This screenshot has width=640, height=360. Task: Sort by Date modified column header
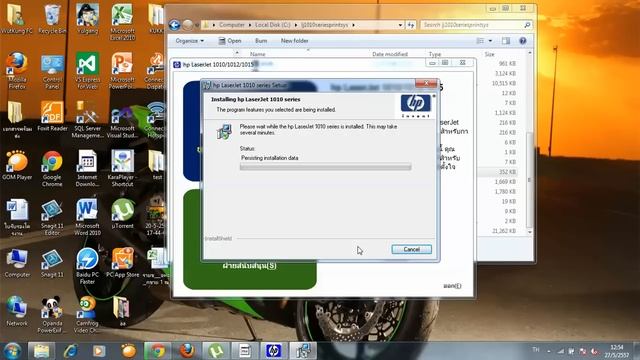click(x=390, y=54)
